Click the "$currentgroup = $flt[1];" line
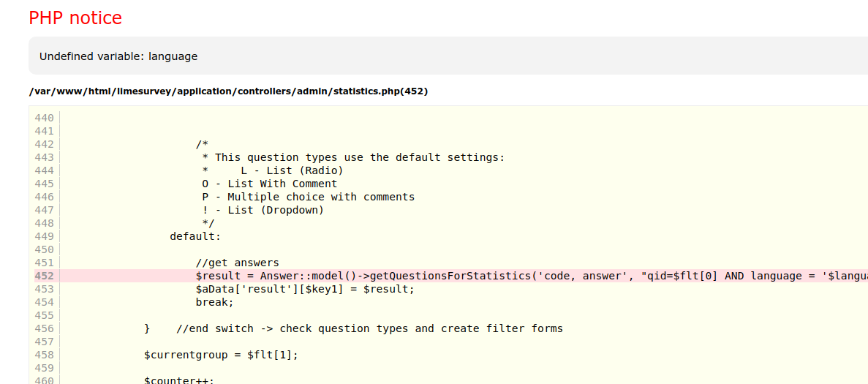This screenshot has width=868, height=384. (221, 355)
